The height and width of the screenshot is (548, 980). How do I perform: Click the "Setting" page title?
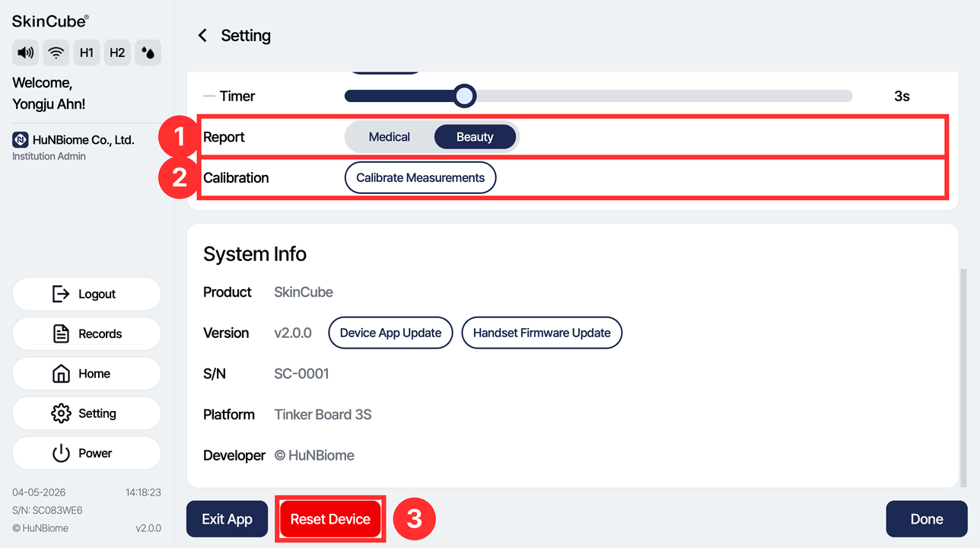click(246, 36)
